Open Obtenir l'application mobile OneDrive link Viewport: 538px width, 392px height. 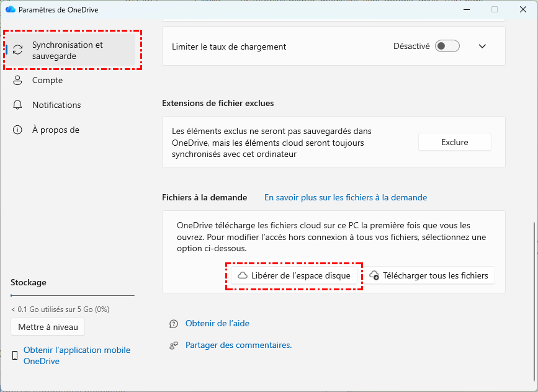(77, 355)
